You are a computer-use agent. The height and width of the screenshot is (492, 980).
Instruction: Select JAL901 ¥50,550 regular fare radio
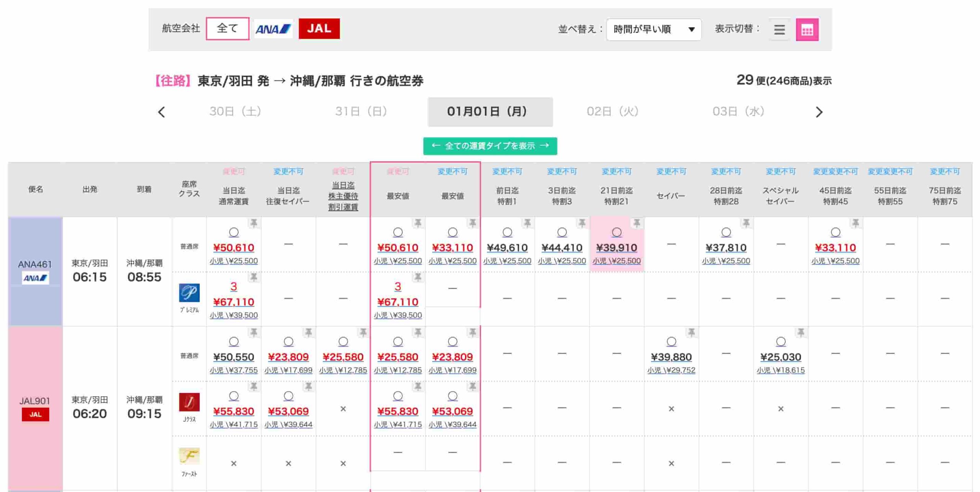coord(234,341)
